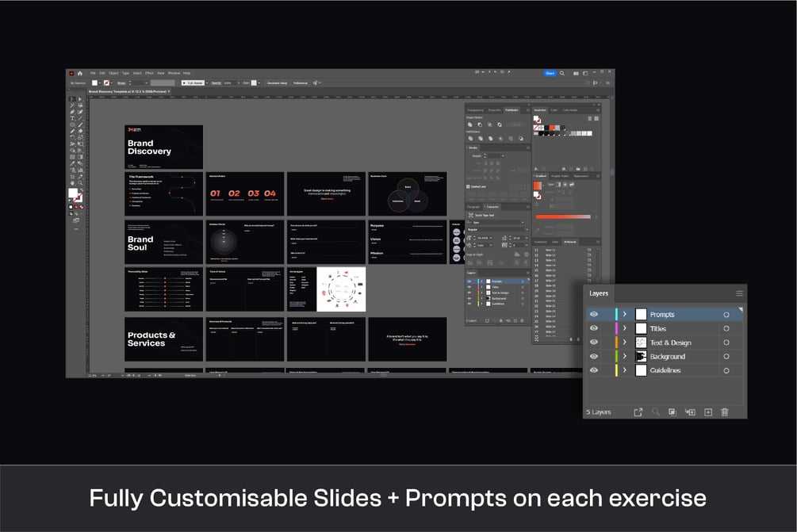This screenshot has height=532, width=797.
Task: Click Make/Release Clipping Mask icon
Action: (x=672, y=412)
